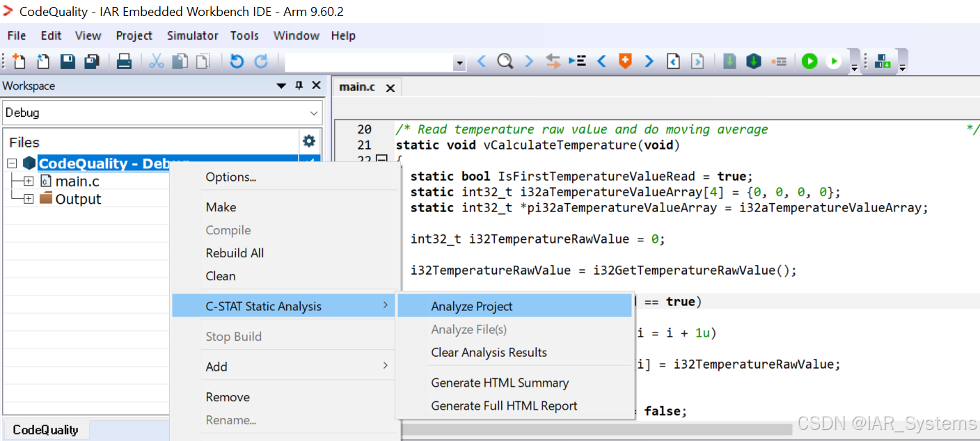Click the Navigate Forward document icon
Image resolution: width=980 pixels, height=441 pixels.
[x=697, y=62]
